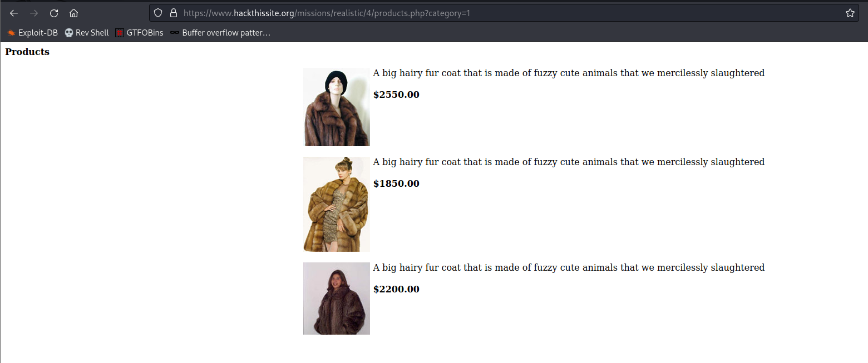This screenshot has height=363, width=868.
Task: Click the $1850.00 price text
Action: click(x=396, y=183)
